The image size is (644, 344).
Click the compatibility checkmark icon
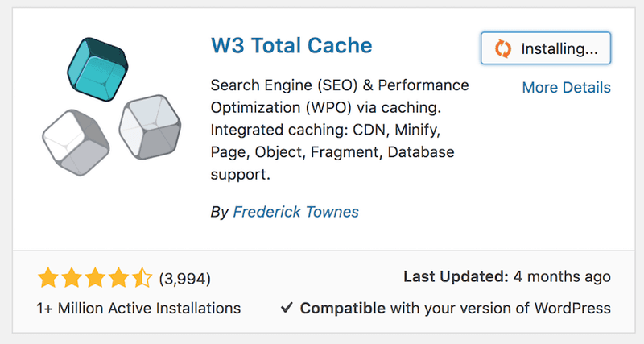[287, 308]
